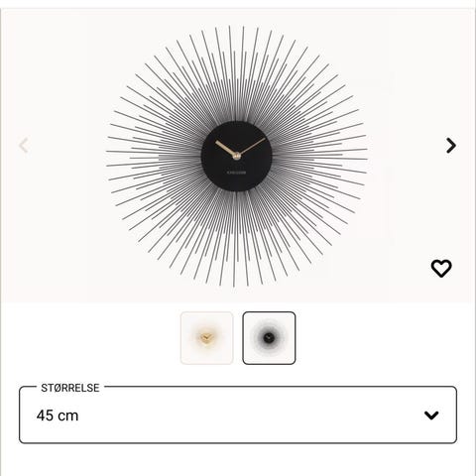Click the sunburst rays below the dial

[237, 239]
